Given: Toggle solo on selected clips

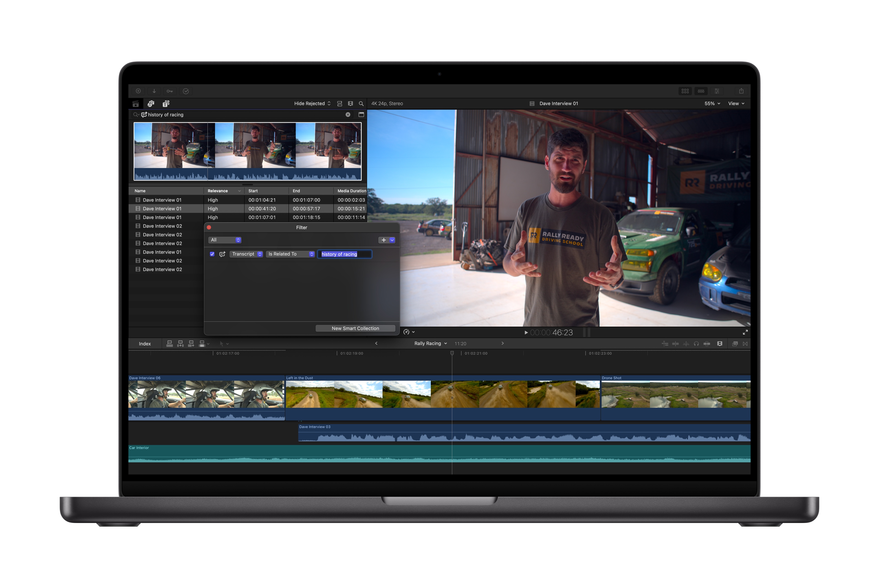Looking at the screenshot, I should (697, 343).
